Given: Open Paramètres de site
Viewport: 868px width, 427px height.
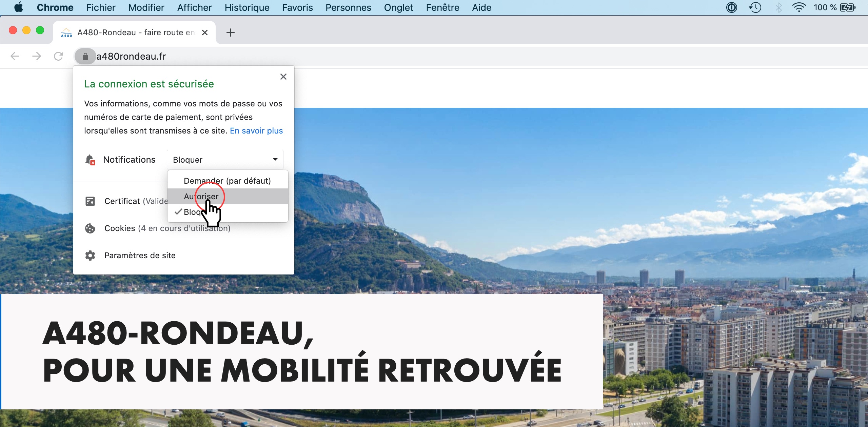Looking at the screenshot, I should 140,256.
